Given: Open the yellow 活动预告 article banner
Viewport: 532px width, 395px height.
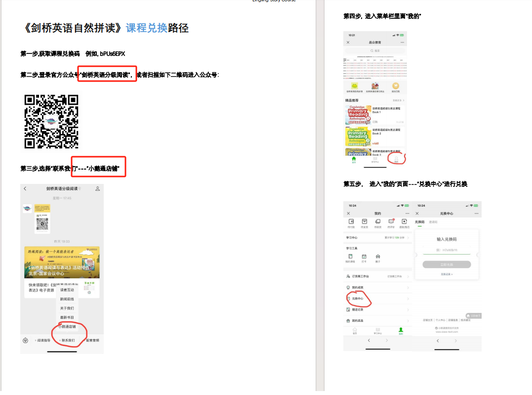Looking at the screenshot, I should point(62,262).
